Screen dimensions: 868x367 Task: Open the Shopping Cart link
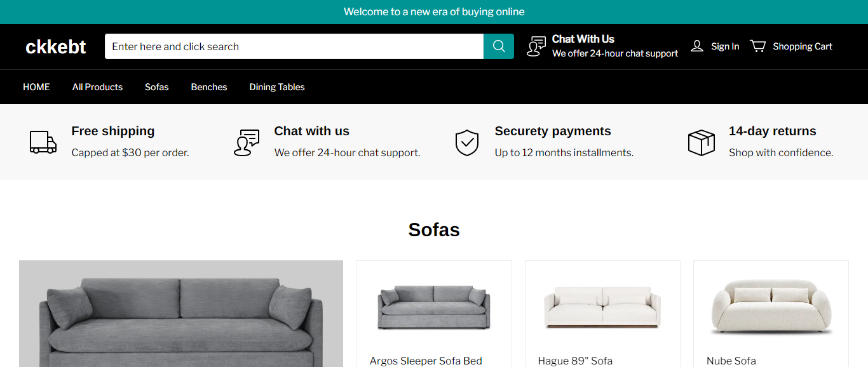[803, 46]
